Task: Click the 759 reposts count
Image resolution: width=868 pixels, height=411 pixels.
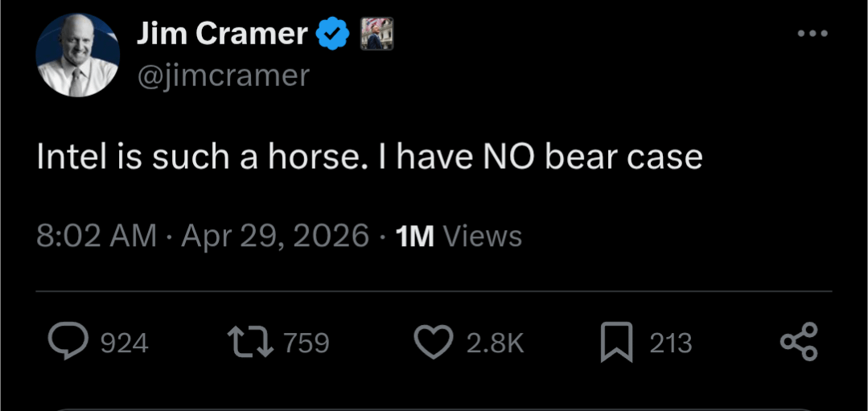Action: click(306, 343)
